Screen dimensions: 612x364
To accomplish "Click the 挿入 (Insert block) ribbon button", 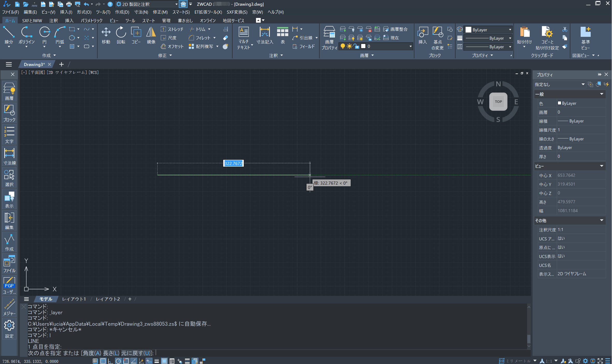I will 422,36.
